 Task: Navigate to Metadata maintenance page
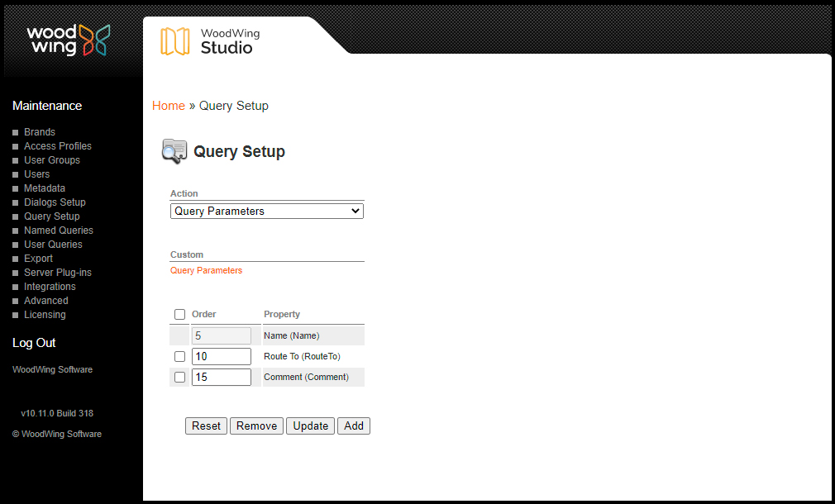[44, 188]
